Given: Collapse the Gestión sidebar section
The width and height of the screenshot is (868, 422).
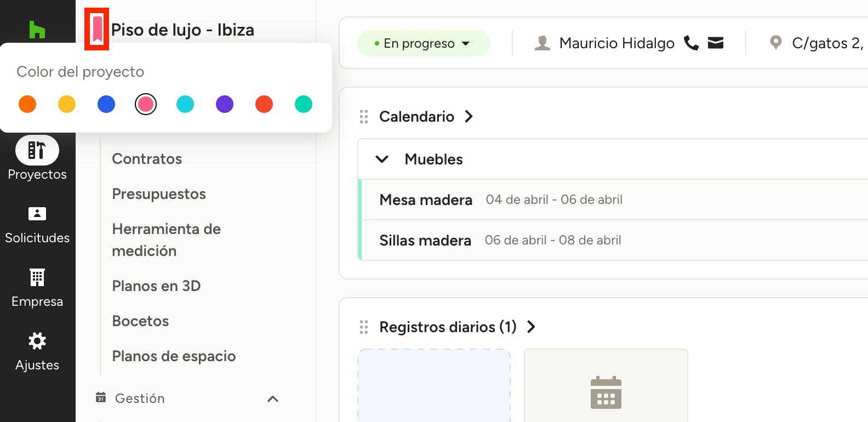Looking at the screenshot, I should click(x=272, y=398).
